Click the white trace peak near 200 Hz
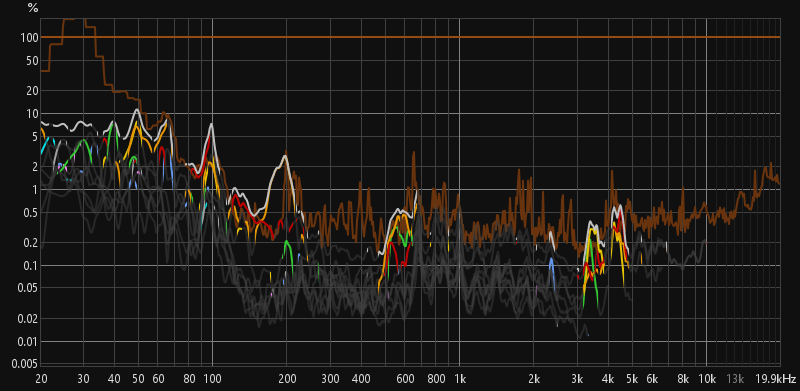The image size is (800, 391). (x=285, y=156)
